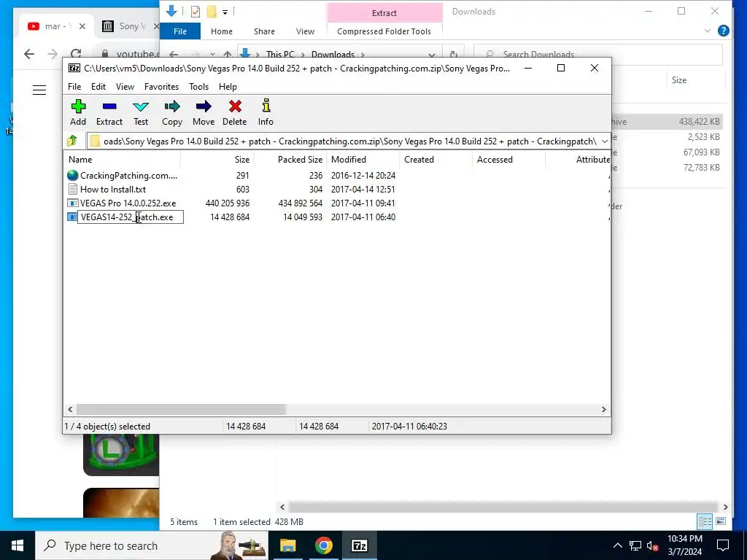Show hidden system tray icons

[617, 545]
